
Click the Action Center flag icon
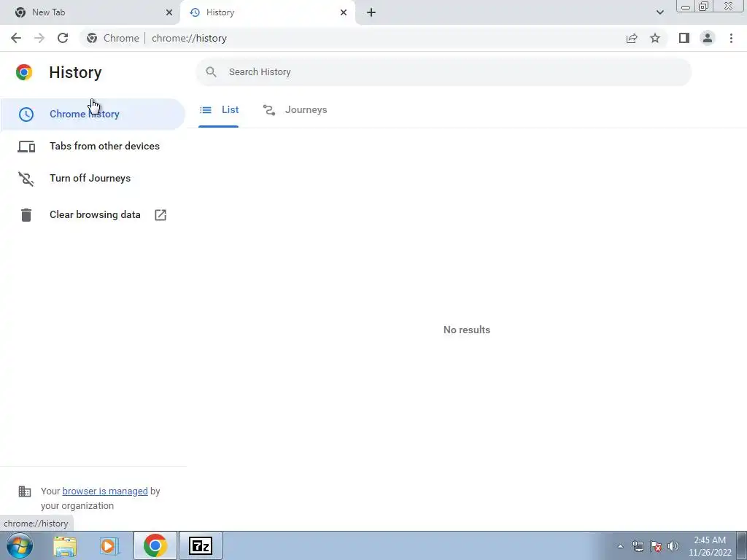pos(656,546)
